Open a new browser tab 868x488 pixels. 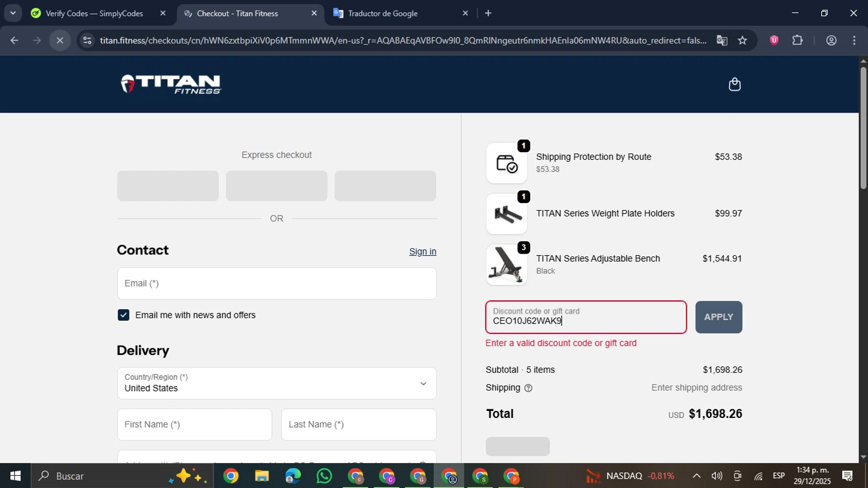(x=488, y=13)
